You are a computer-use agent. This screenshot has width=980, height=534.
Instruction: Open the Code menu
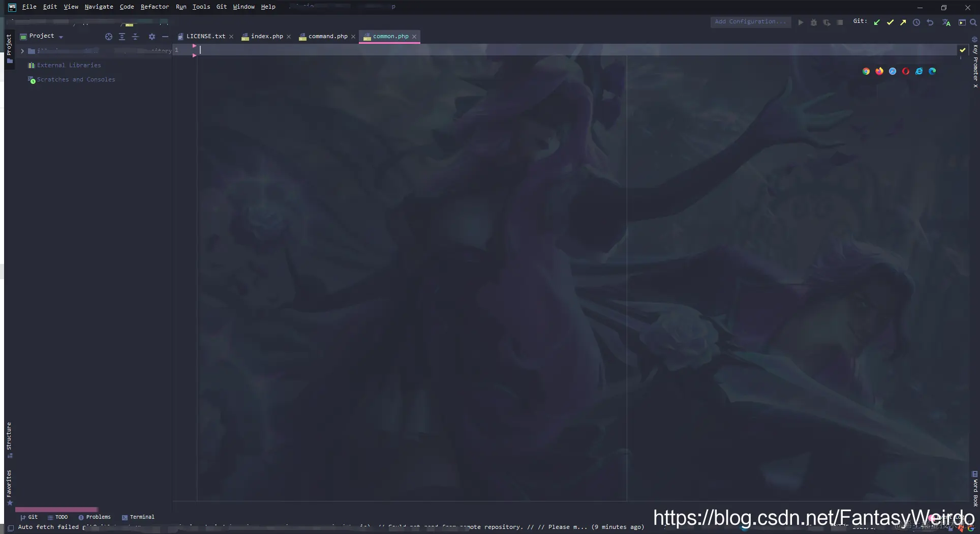click(x=127, y=7)
